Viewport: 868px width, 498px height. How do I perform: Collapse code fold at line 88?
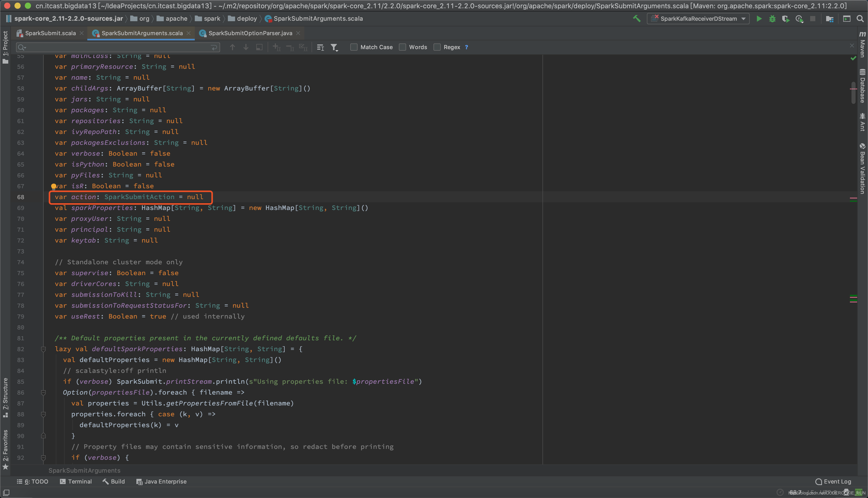point(43,414)
